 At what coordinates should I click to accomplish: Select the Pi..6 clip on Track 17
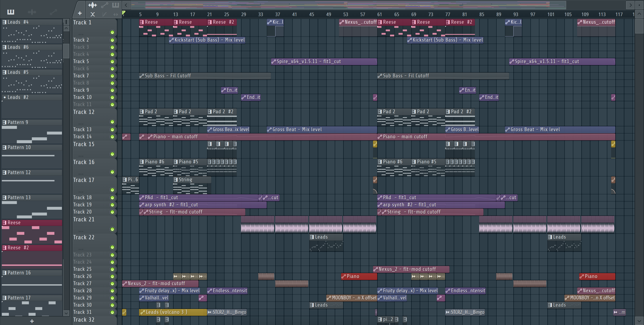click(x=131, y=185)
